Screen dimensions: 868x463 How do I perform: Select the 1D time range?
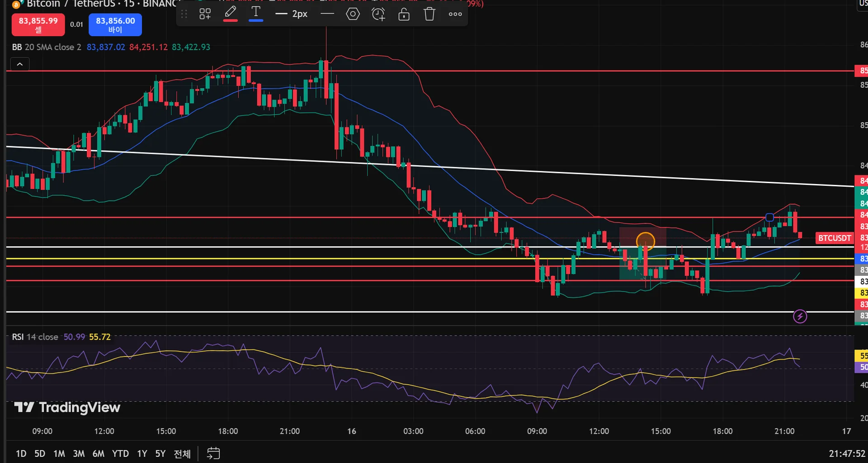coord(21,454)
